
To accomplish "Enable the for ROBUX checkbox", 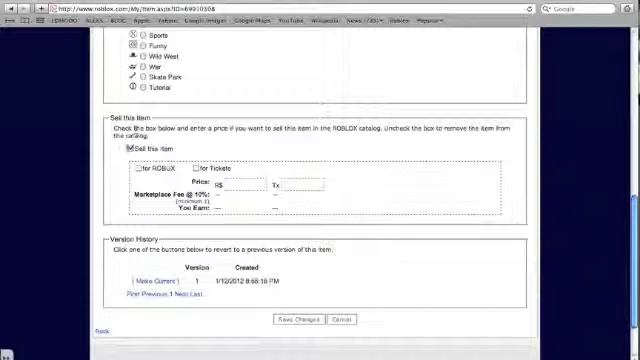I will pyautogui.click(x=138, y=168).
